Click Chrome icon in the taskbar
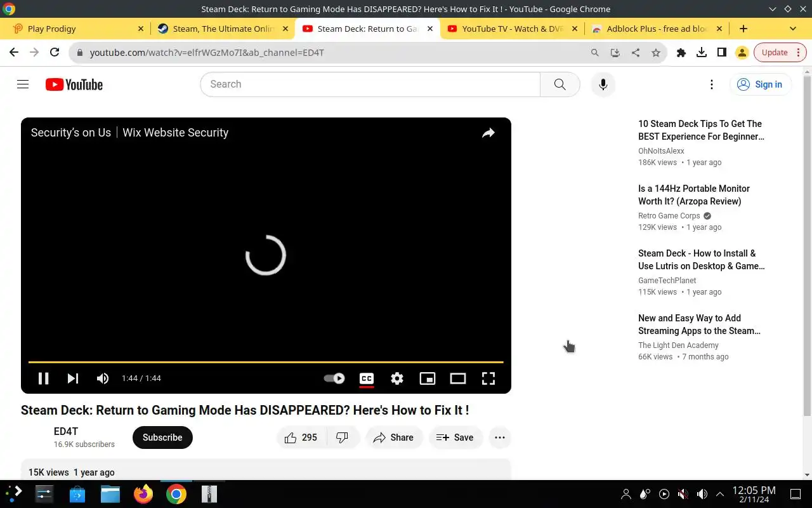The height and width of the screenshot is (508, 812). 176,493
